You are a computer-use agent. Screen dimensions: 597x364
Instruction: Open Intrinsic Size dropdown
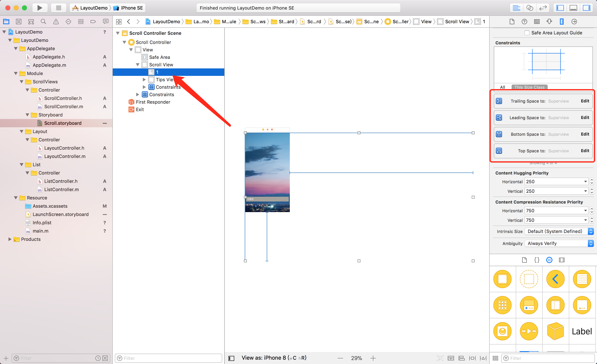(x=559, y=231)
